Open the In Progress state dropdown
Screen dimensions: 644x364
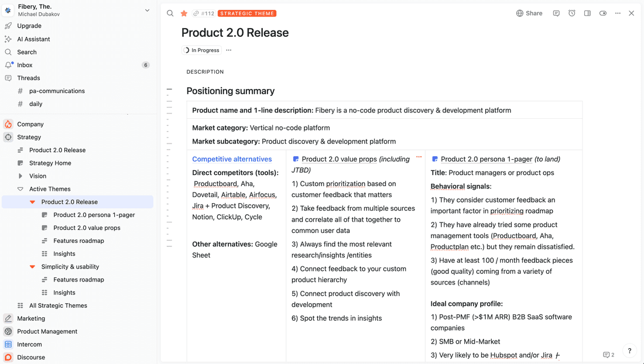coord(201,50)
